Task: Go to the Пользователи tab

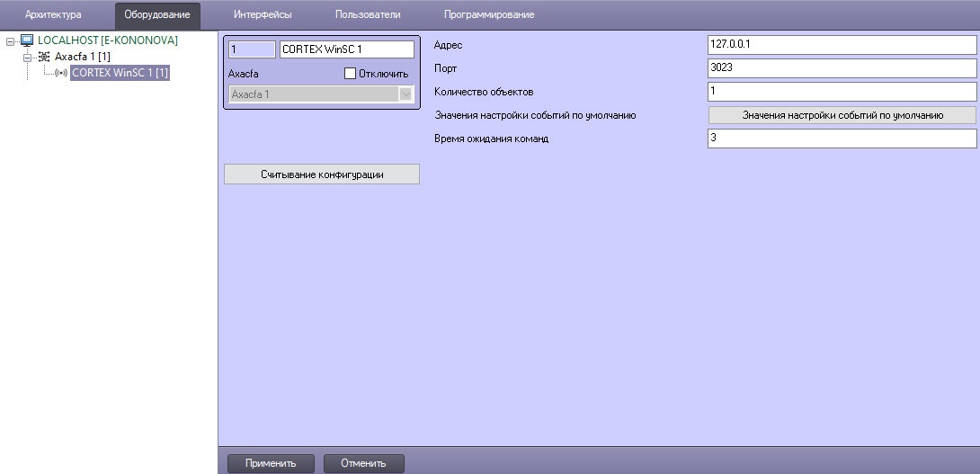Action: click(368, 14)
